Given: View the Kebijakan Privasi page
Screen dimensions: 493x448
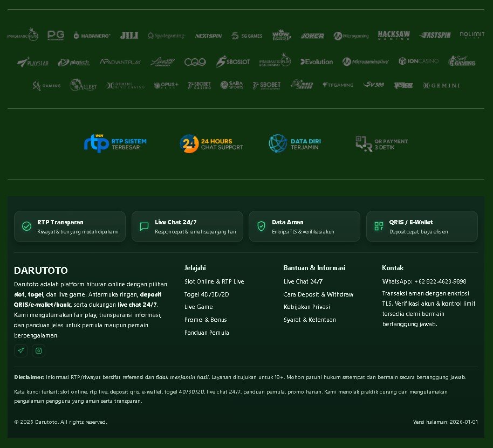Looking at the screenshot, I should [x=306, y=307].
